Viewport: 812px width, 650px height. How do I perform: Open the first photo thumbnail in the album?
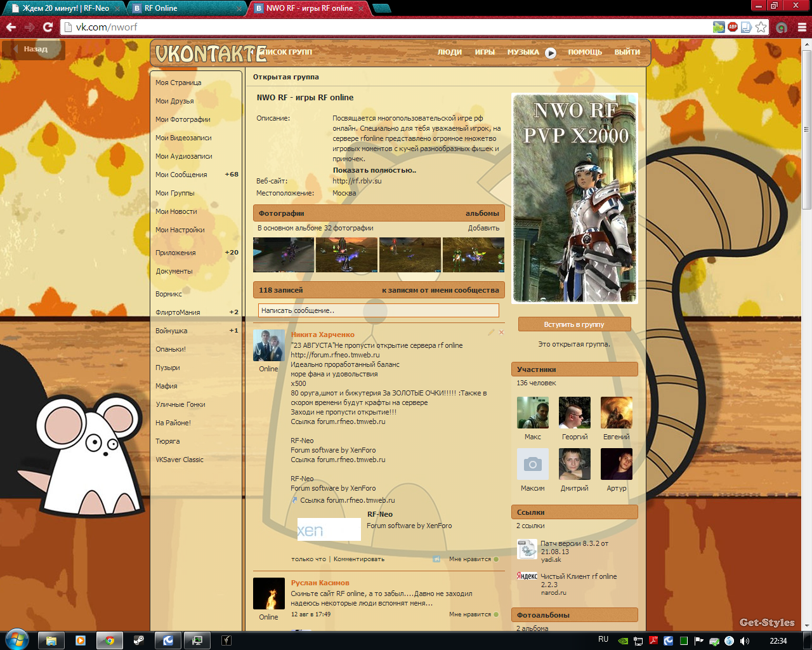point(284,255)
